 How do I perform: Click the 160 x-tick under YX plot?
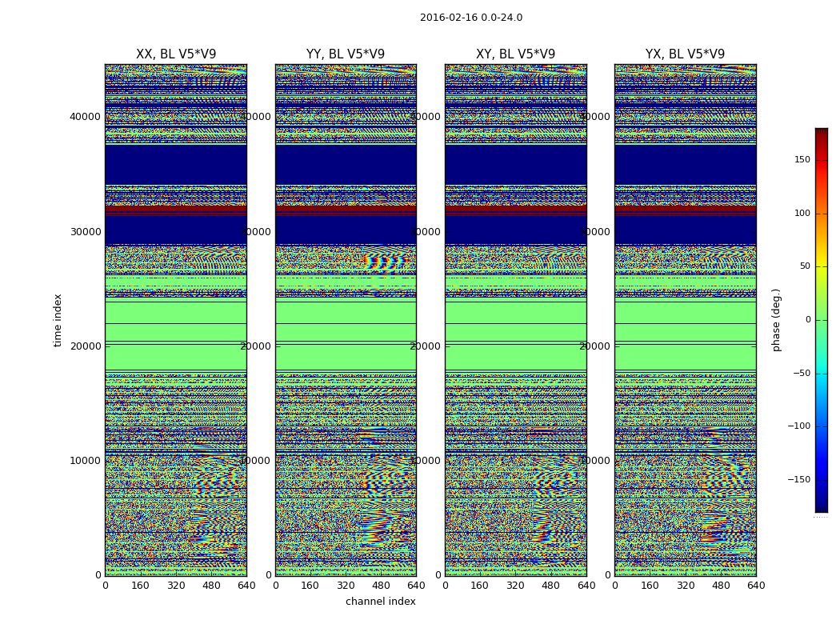click(650, 586)
